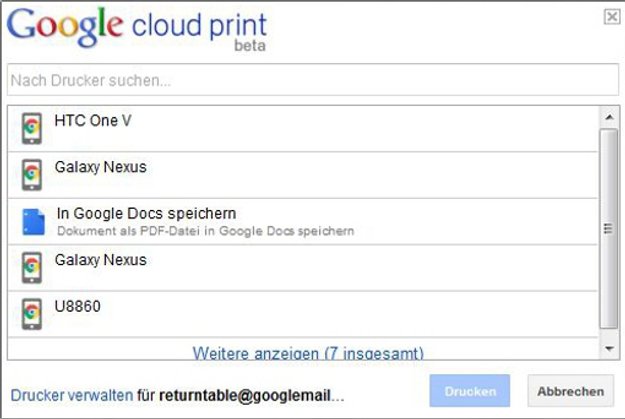Click the second Galaxy Nexus phone icon

point(32,268)
